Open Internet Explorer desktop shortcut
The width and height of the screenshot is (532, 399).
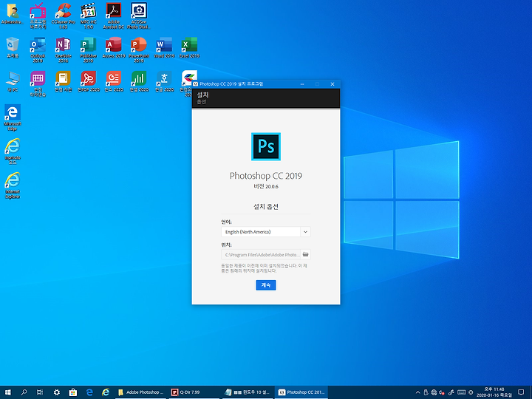click(13, 185)
